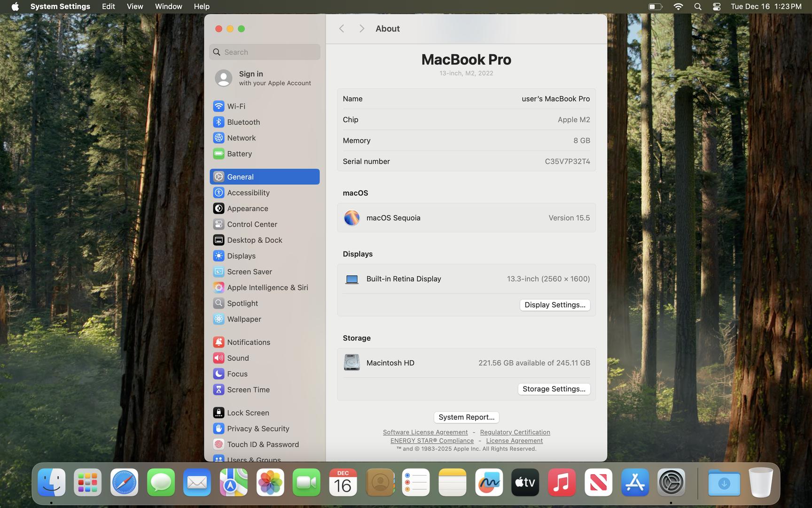Click the Storage Settings button

(x=554, y=389)
